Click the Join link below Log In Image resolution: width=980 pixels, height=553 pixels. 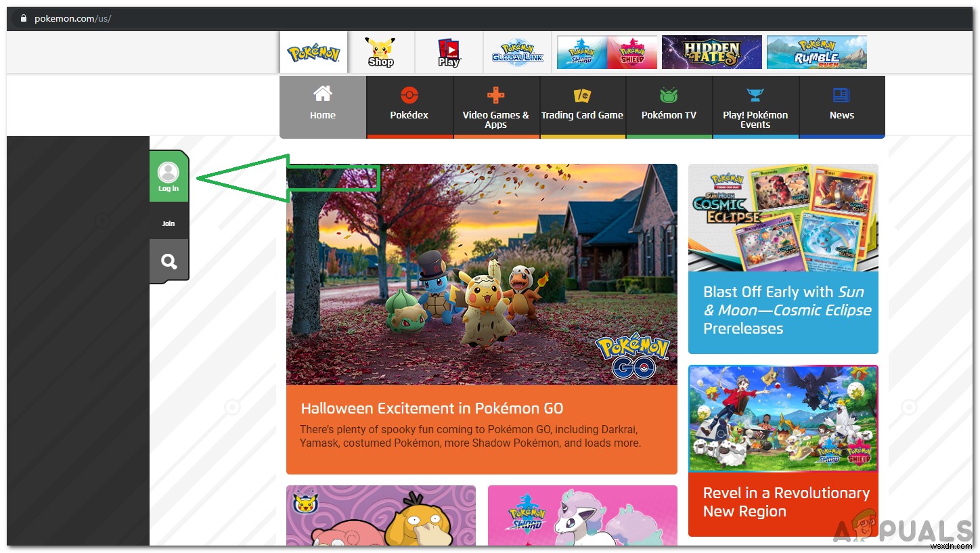[x=169, y=223]
